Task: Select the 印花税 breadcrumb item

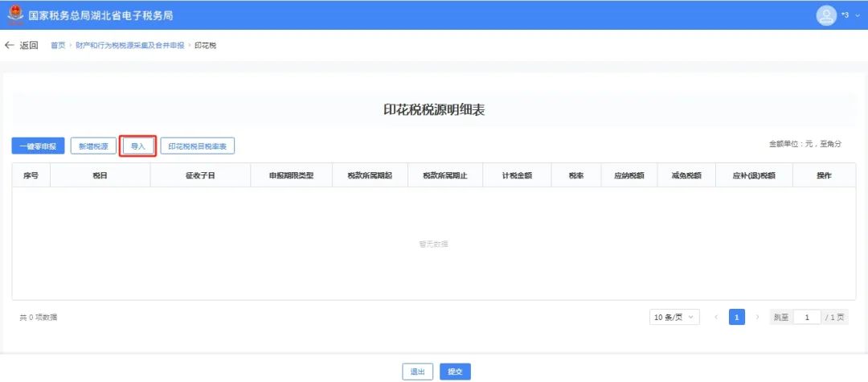Action: tap(205, 45)
